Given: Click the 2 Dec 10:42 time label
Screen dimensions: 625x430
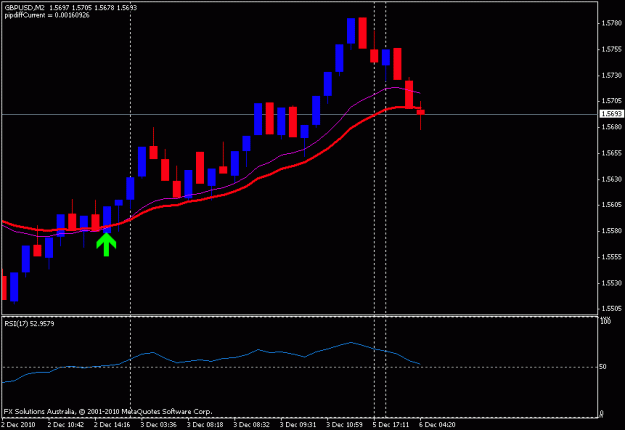Looking at the screenshot, I should (66, 425).
